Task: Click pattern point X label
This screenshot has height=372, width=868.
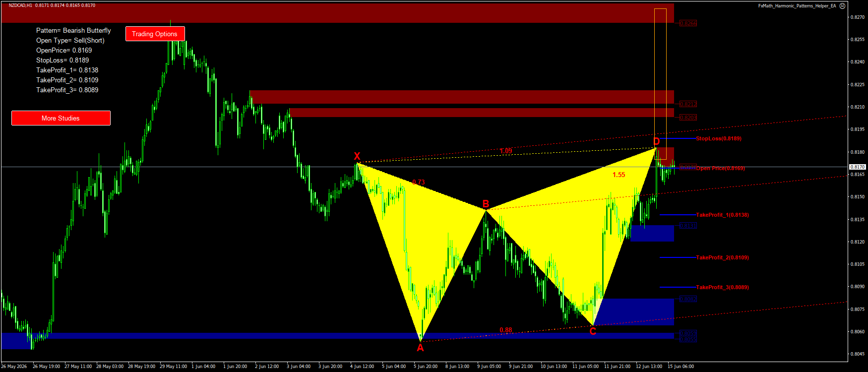Action: pyautogui.click(x=357, y=156)
